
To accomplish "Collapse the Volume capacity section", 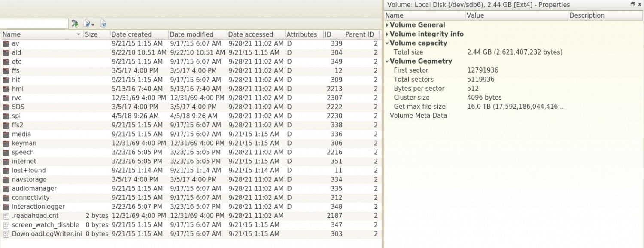I will 387,43.
